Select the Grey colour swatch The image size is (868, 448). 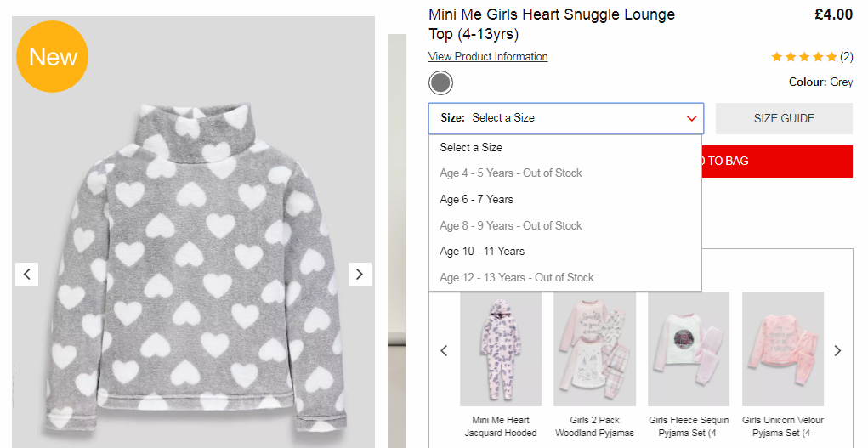click(440, 83)
